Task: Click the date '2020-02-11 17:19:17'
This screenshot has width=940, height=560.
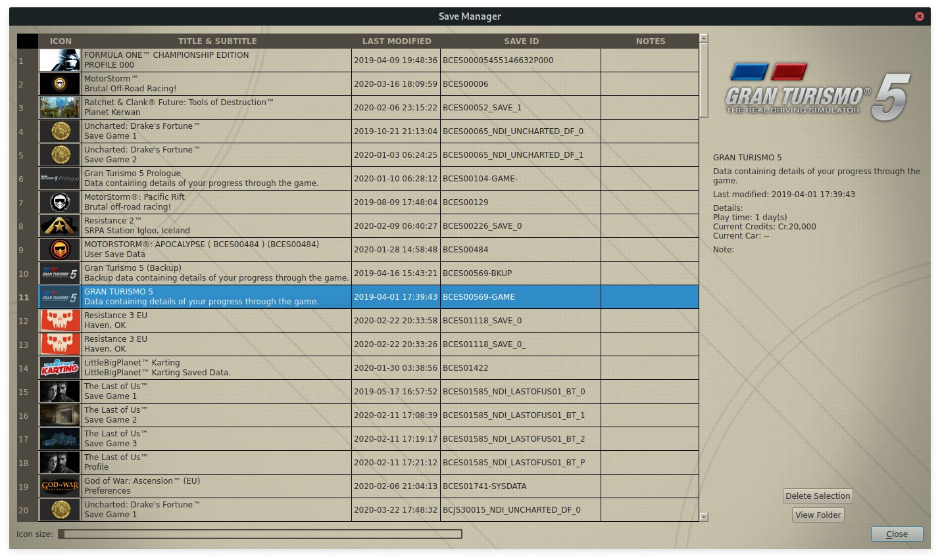Action: pyautogui.click(x=395, y=439)
